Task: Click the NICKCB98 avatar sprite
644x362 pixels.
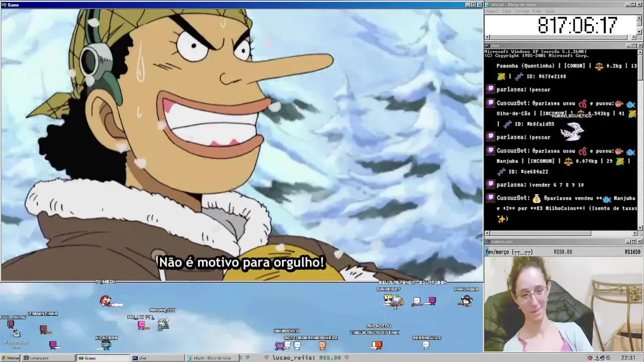Action: click(x=106, y=345)
